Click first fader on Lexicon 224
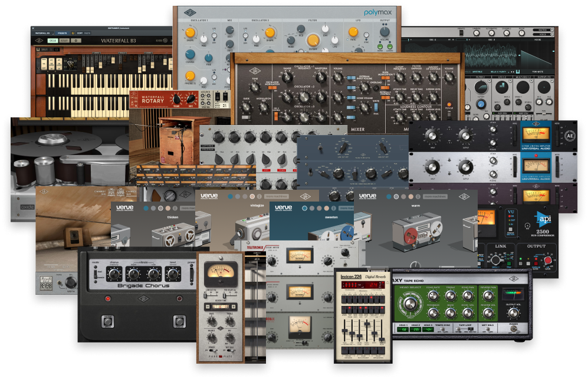 coord(344,330)
